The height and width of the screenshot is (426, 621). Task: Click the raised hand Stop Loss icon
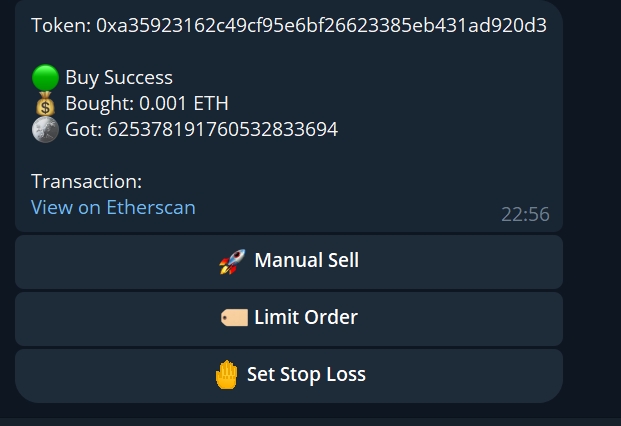(227, 375)
